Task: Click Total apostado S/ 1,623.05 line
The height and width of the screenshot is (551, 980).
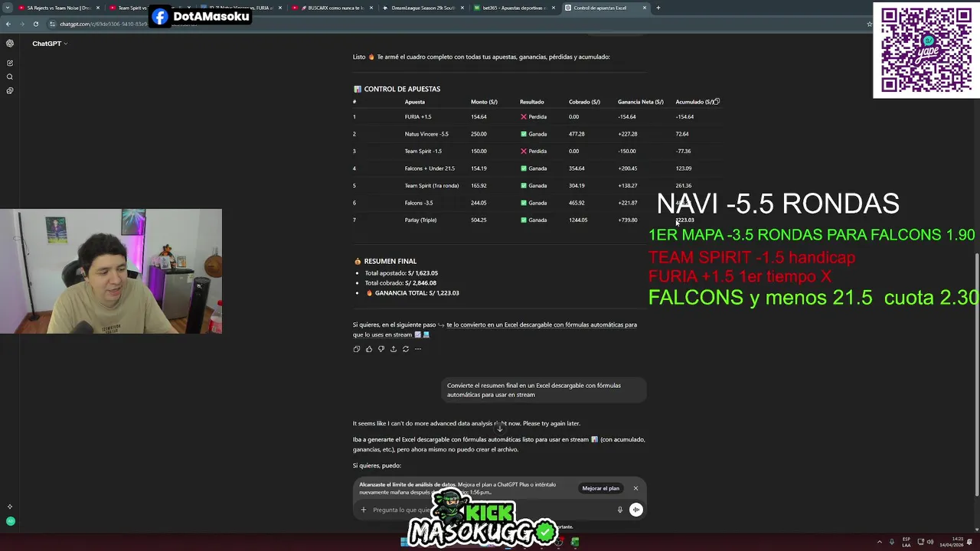Action: point(401,273)
